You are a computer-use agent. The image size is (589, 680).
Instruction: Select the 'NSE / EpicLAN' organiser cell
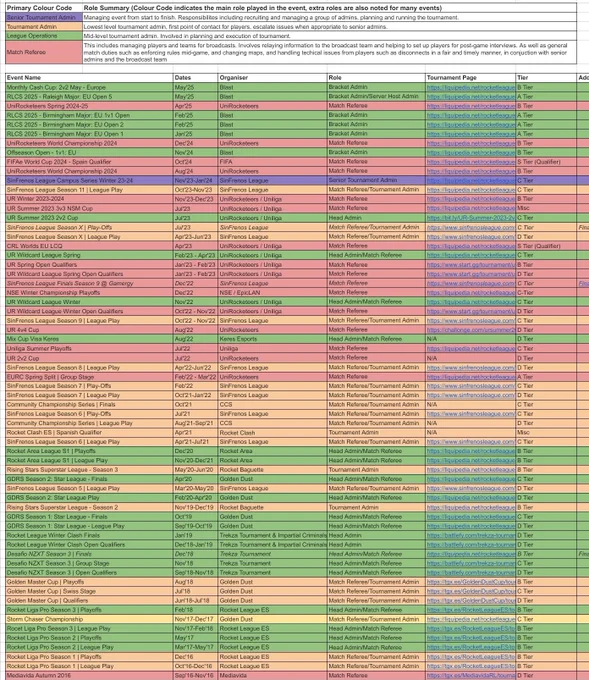(x=272, y=293)
